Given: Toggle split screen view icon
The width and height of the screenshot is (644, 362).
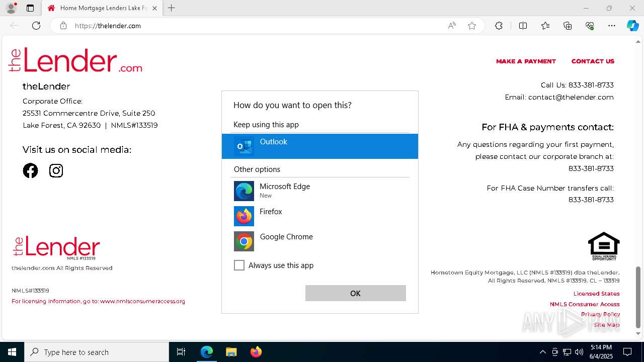Looking at the screenshot, I should click(x=523, y=26).
